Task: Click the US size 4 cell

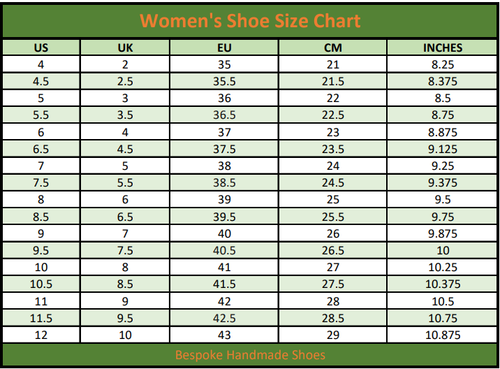Action: coord(41,64)
